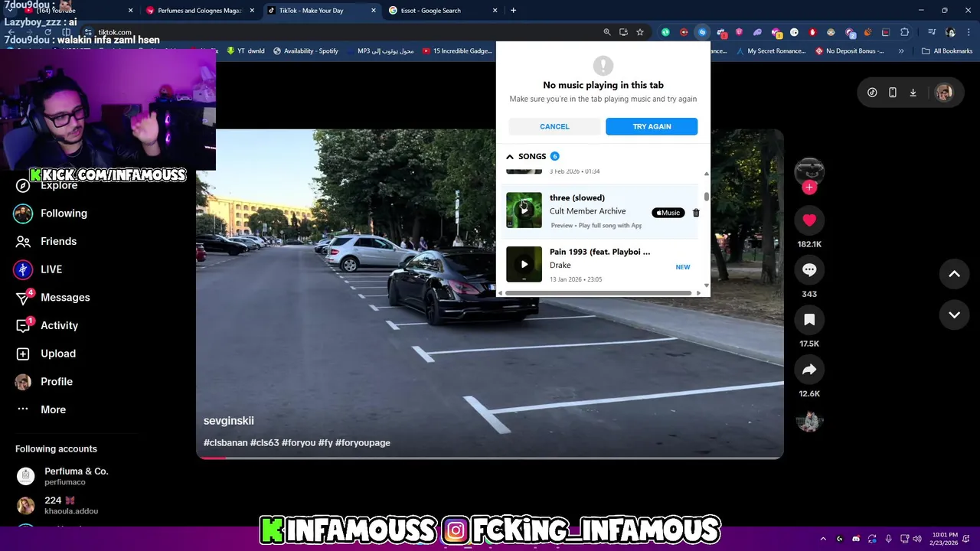This screenshot has width=980, height=551.
Task: Open the Shazam extension icon in toolbar
Action: point(702,32)
